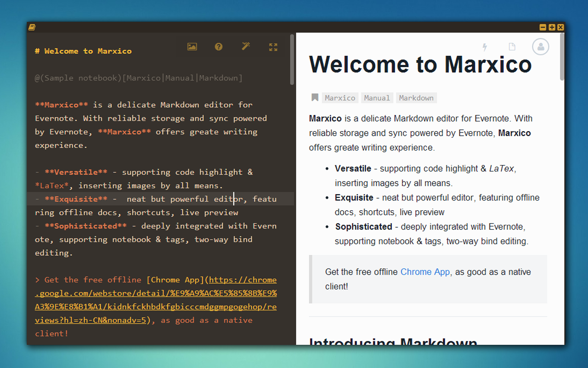The height and width of the screenshot is (368, 588).
Task: Click 'Welcome to Marxico' title in preview
Action: 420,64
